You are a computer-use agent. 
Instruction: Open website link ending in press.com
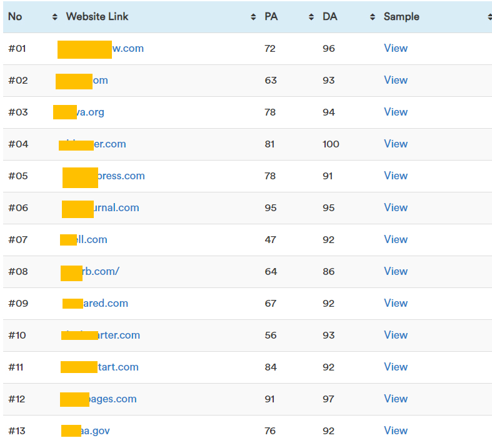[x=121, y=176]
